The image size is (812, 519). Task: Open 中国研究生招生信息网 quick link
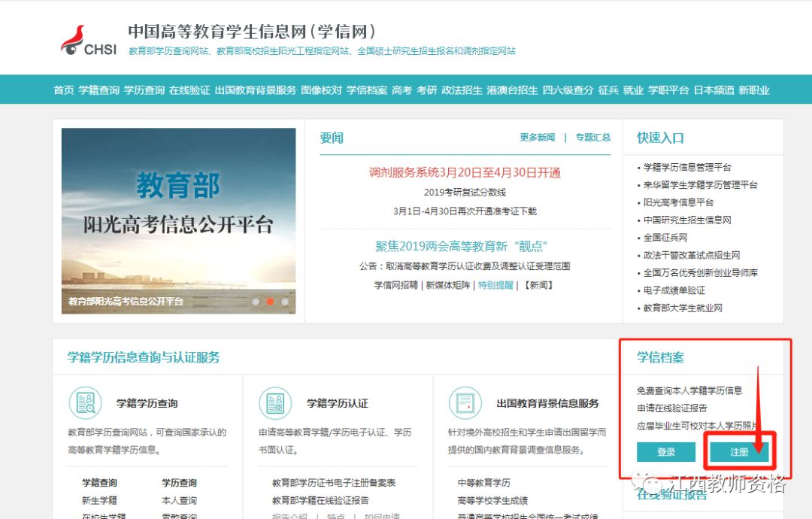point(687,220)
